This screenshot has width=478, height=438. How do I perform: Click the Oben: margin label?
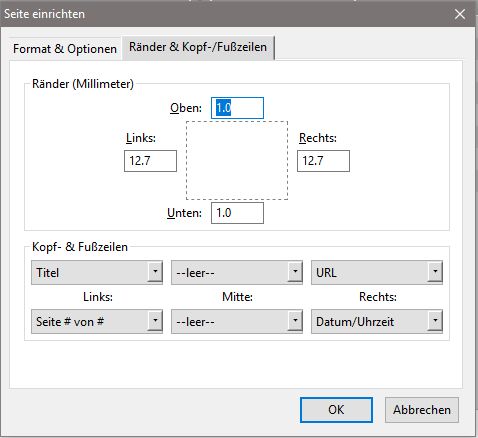coord(186,108)
